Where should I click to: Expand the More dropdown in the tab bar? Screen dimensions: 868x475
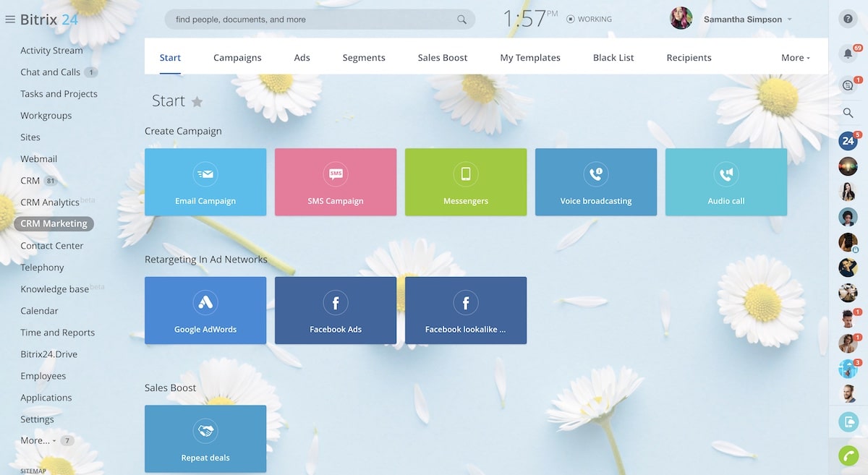pos(795,58)
